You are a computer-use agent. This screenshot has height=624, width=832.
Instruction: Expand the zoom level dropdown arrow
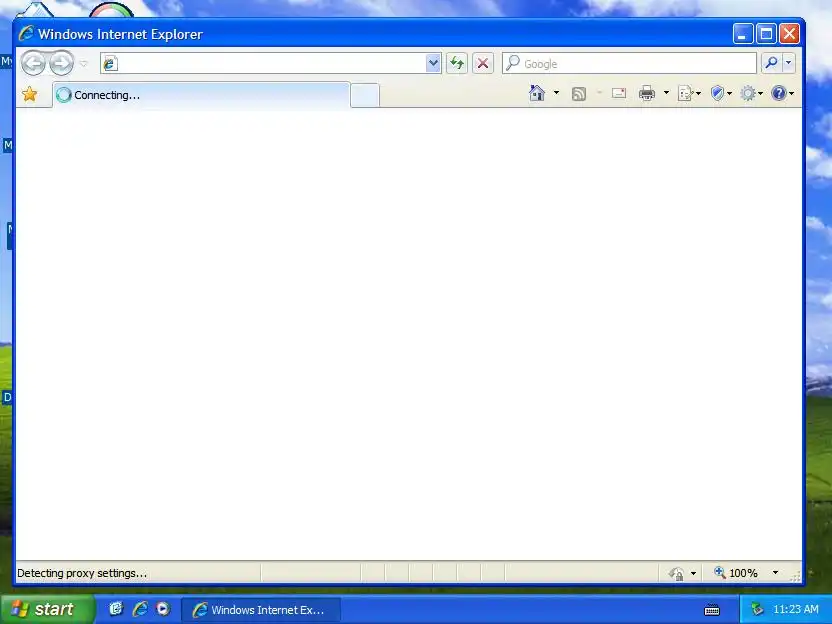[775, 573]
